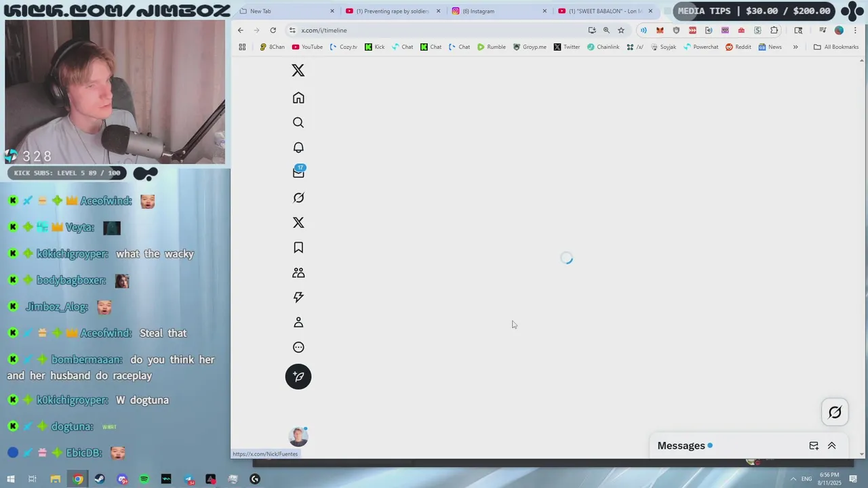Bookmark this tab with the star
868x488 pixels.
(620, 30)
